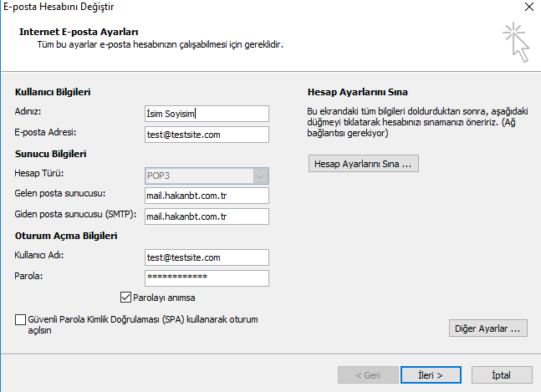Close the E-posta Hesabını Değiştir dialog
The width and height of the screenshot is (541, 392).
click(x=528, y=8)
